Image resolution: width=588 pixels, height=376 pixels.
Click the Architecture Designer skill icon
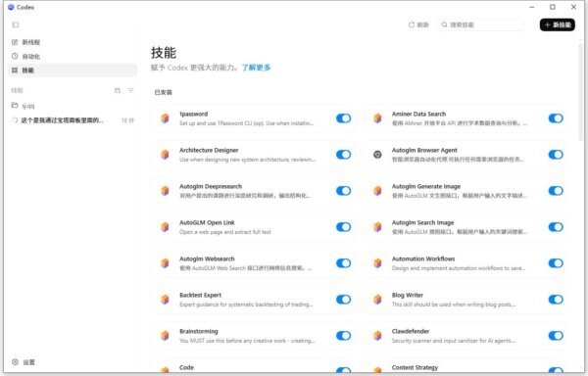(x=165, y=155)
